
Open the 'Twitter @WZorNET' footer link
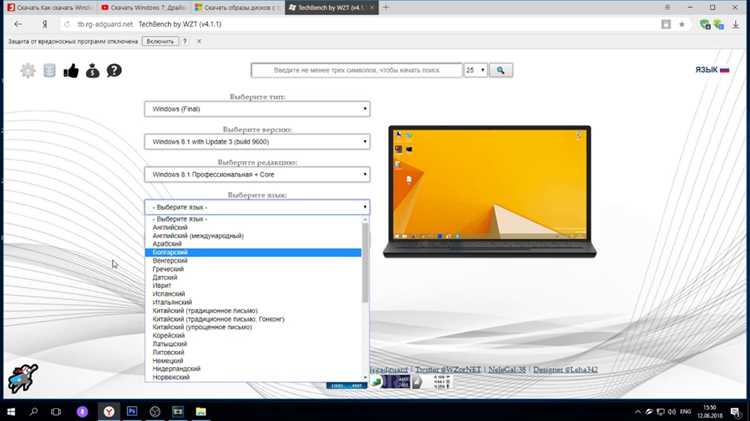coord(448,370)
